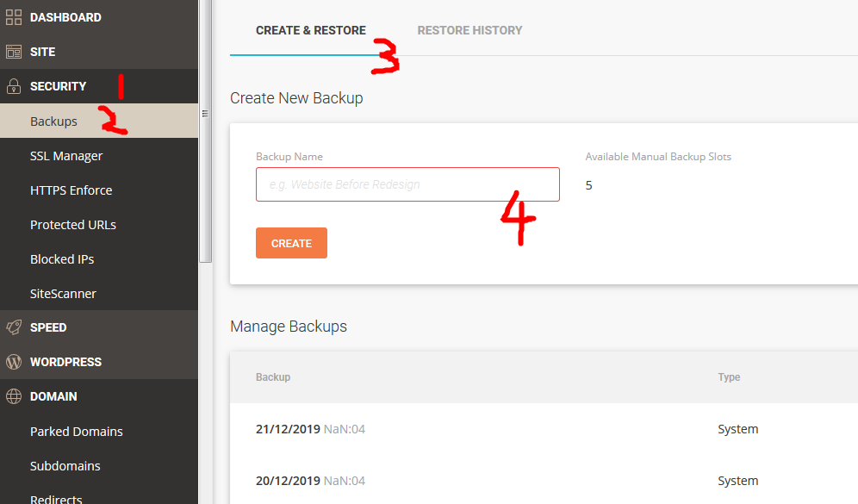Click the Domain globe icon
This screenshot has height=504, width=858.
pos(14,396)
